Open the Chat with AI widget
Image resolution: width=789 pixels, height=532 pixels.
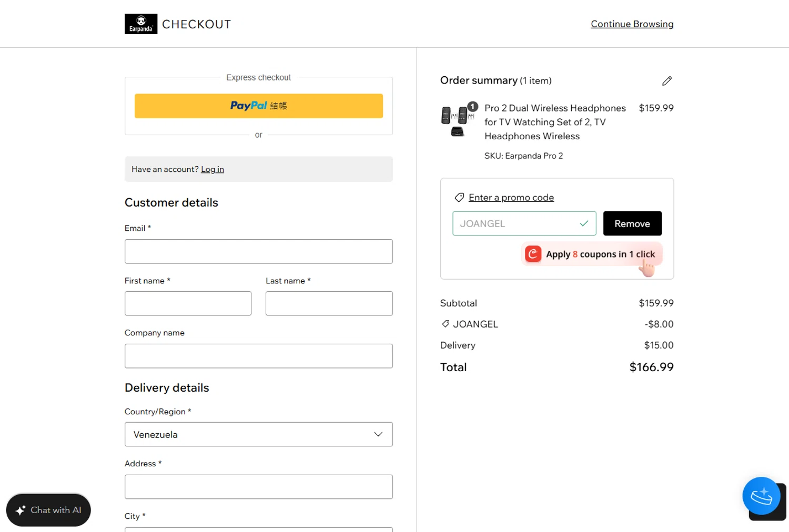point(48,510)
